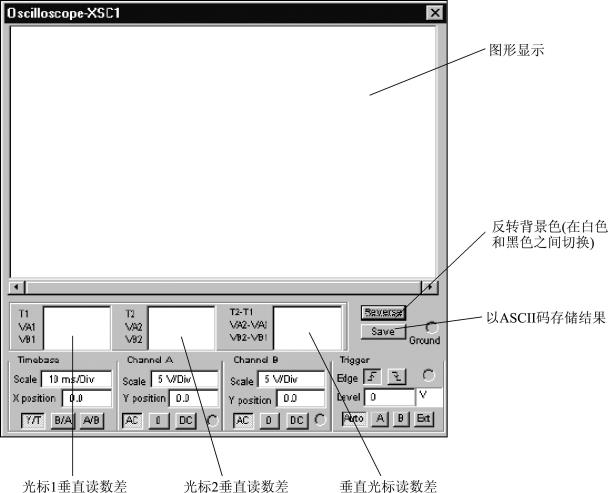Switch timebase to A/B mode

92,420
